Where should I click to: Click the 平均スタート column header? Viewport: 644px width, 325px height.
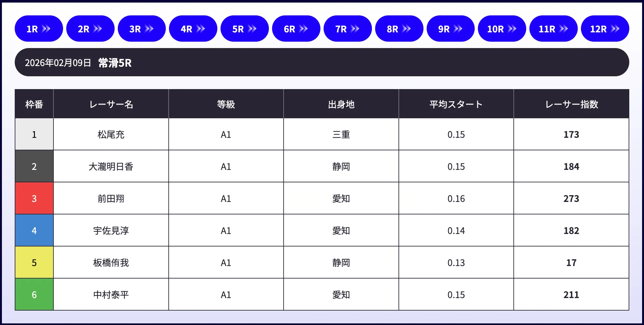pyautogui.click(x=456, y=104)
